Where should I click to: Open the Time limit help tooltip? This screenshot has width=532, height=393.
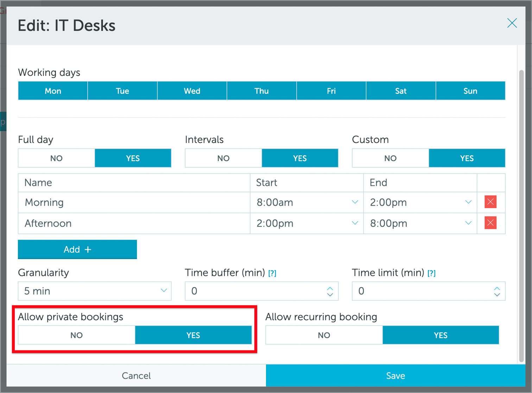[432, 273]
